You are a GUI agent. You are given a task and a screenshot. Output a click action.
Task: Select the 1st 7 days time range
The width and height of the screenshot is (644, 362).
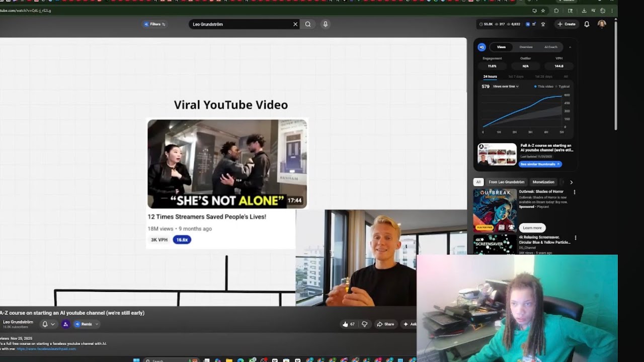point(516,76)
